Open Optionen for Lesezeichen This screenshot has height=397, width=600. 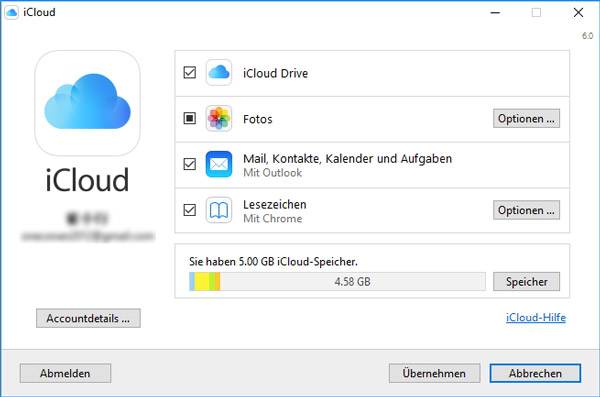pos(526,210)
